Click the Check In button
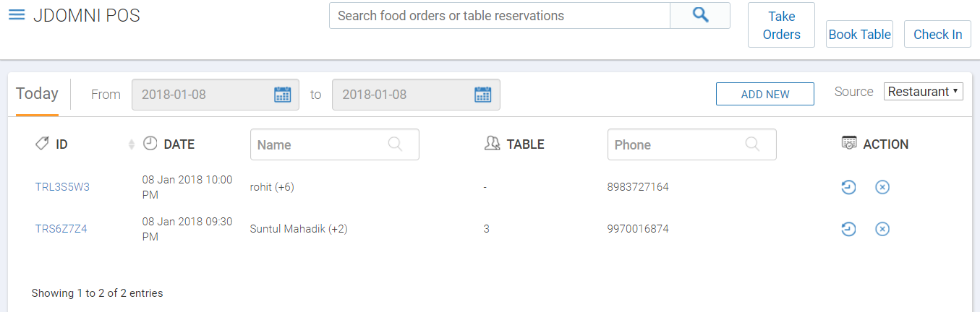Screen dimensions: 980x312 pos(937,34)
